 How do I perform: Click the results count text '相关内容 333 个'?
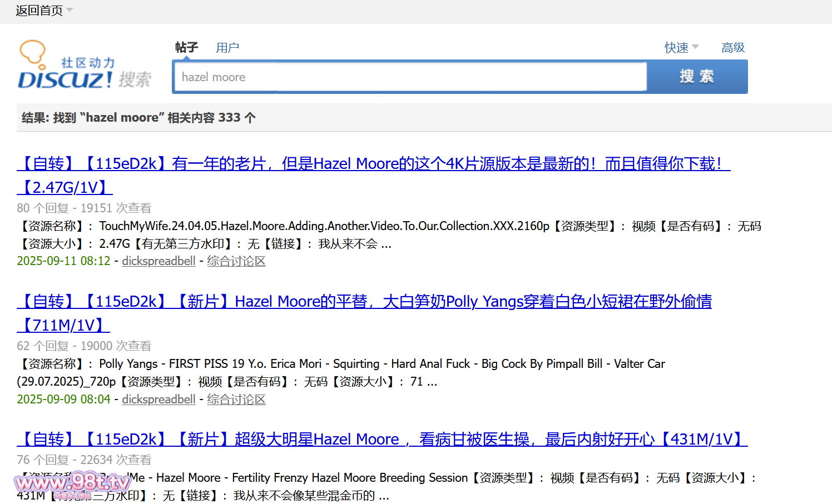click(x=211, y=118)
